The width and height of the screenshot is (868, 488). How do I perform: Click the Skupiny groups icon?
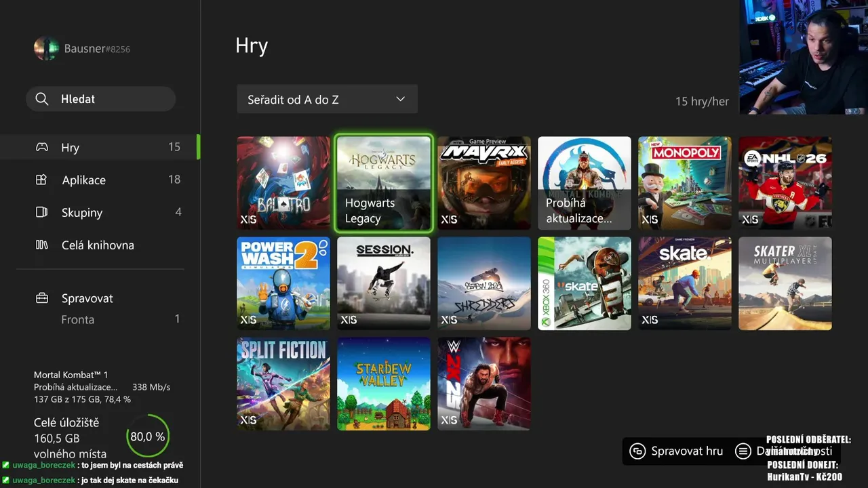coord(41,212)
